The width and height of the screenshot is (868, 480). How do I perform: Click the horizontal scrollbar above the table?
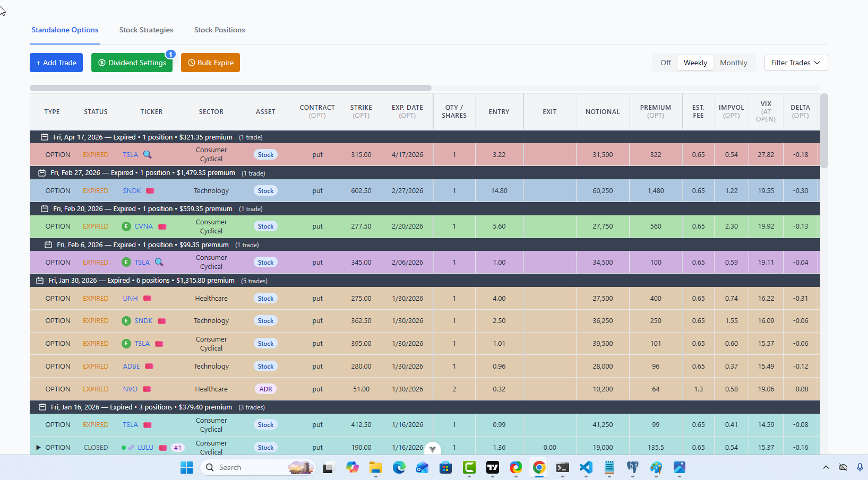[x=230, y=88]
